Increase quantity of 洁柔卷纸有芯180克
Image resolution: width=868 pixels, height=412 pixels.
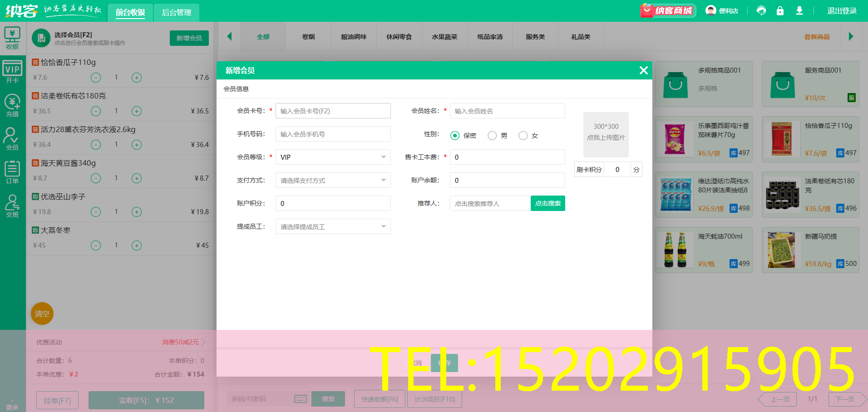point(137,111)
